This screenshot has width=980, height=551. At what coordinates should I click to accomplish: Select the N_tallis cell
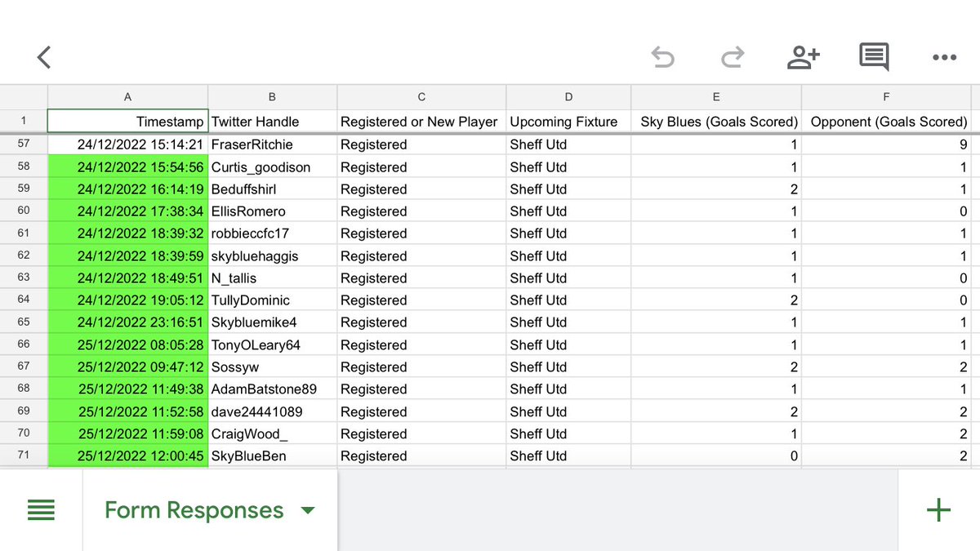[272, 278]
